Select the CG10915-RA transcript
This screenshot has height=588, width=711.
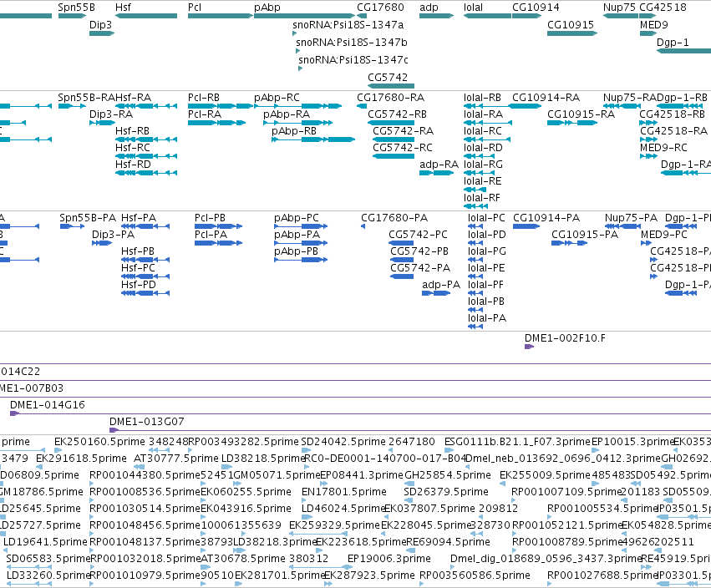pyautogui.click(x=572, y=123)
